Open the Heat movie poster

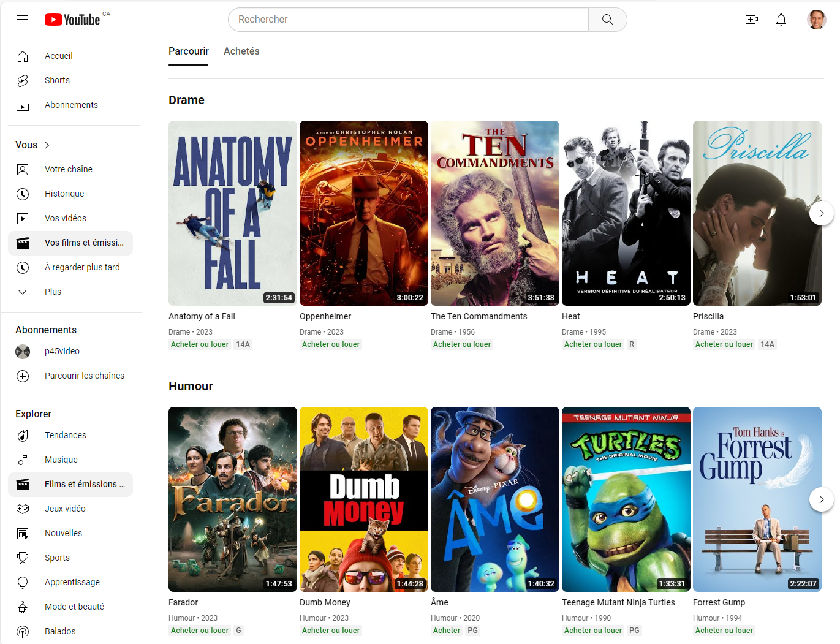(626, 213)
